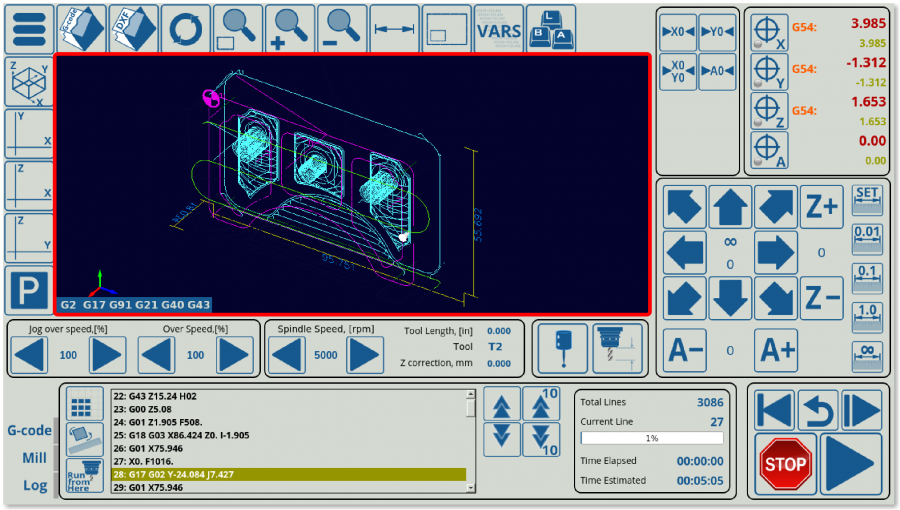The width and height of the screenshot is (900, 510).
Task: Decrease the jog over speed percentage
Action: (x=30, y=355)
